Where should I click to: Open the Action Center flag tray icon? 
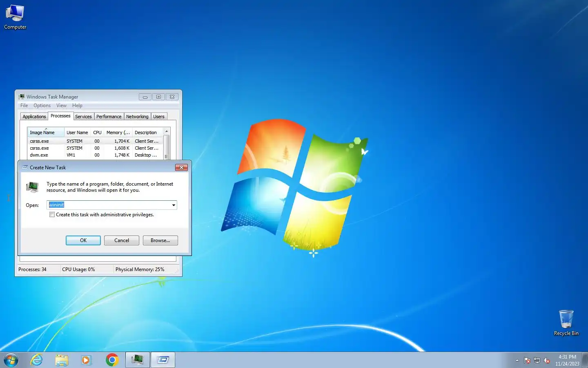tap(527, 360)
